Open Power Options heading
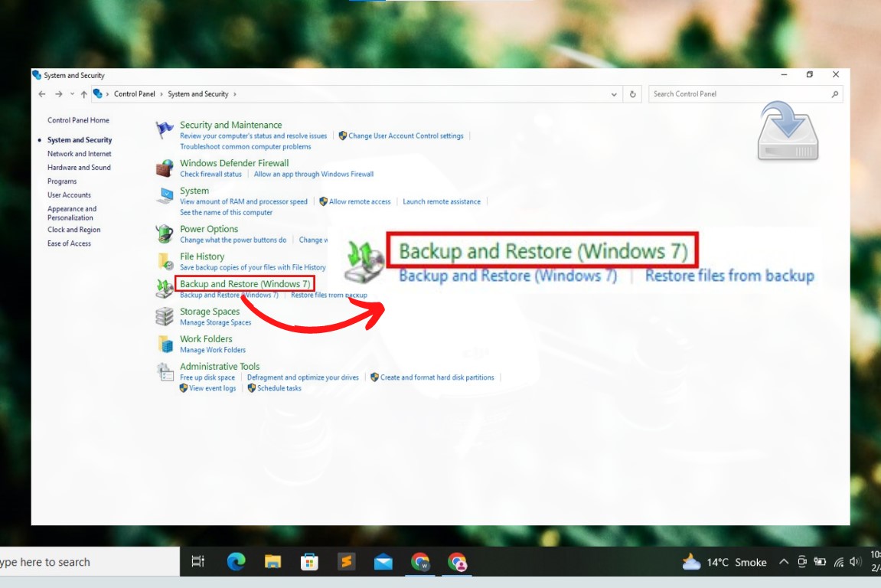881x588 pixels. click(209, 229)
